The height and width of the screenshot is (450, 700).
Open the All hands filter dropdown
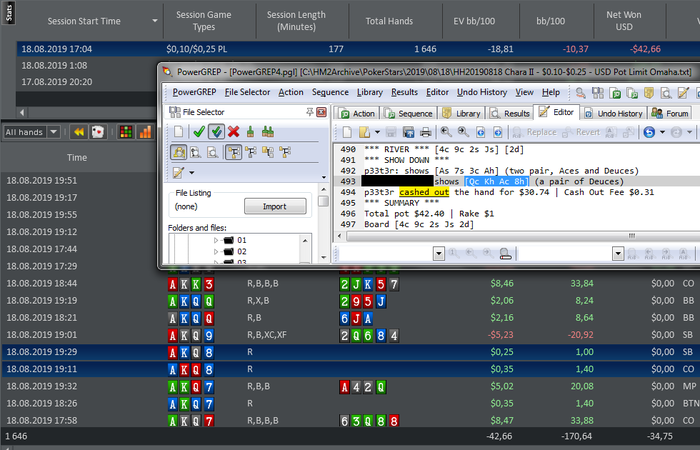point(54,132)
